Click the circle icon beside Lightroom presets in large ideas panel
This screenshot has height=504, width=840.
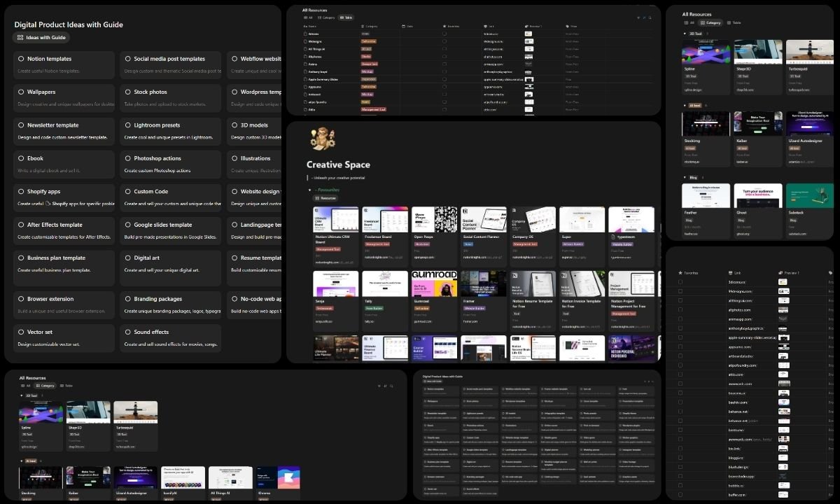click(127, 125)
